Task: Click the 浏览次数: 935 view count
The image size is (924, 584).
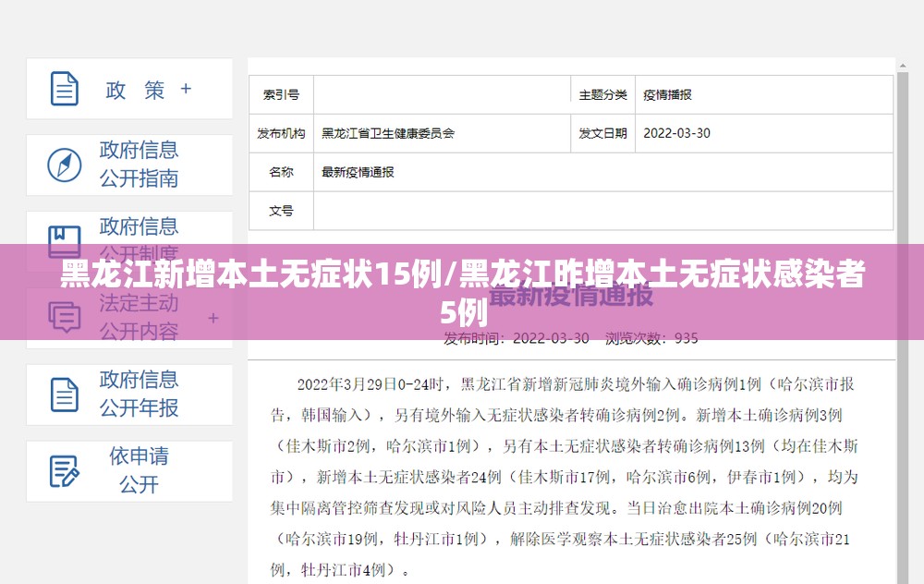Action: [x=651, y=338]
